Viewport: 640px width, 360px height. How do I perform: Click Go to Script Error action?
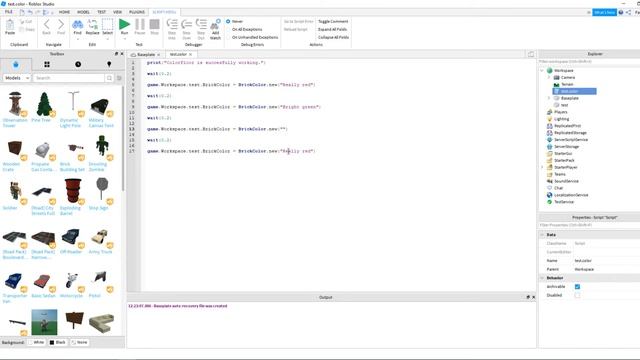[298, 21]
